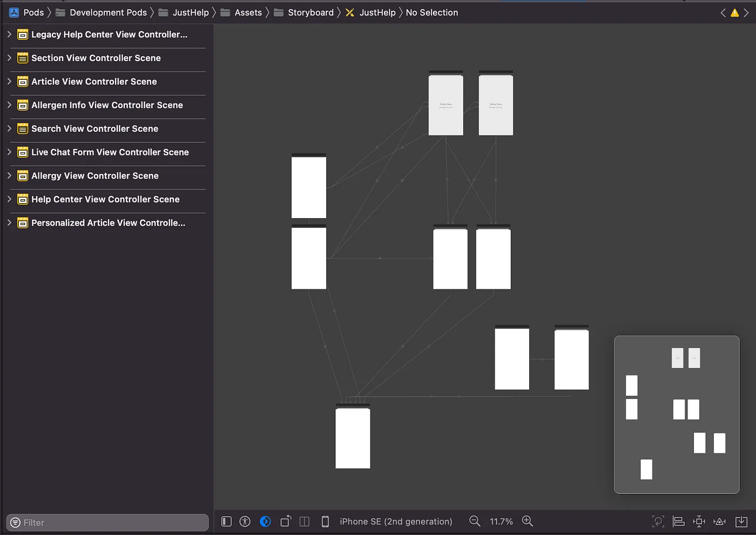
Task: Zoom out the storyboard canvas
Action: [475, 521]
